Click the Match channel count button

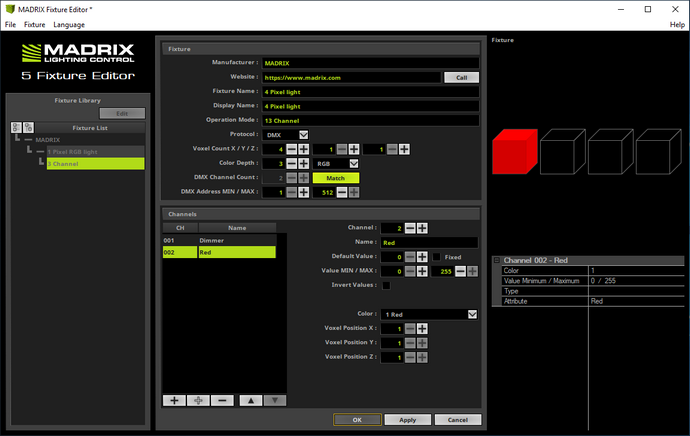[336, 178]
